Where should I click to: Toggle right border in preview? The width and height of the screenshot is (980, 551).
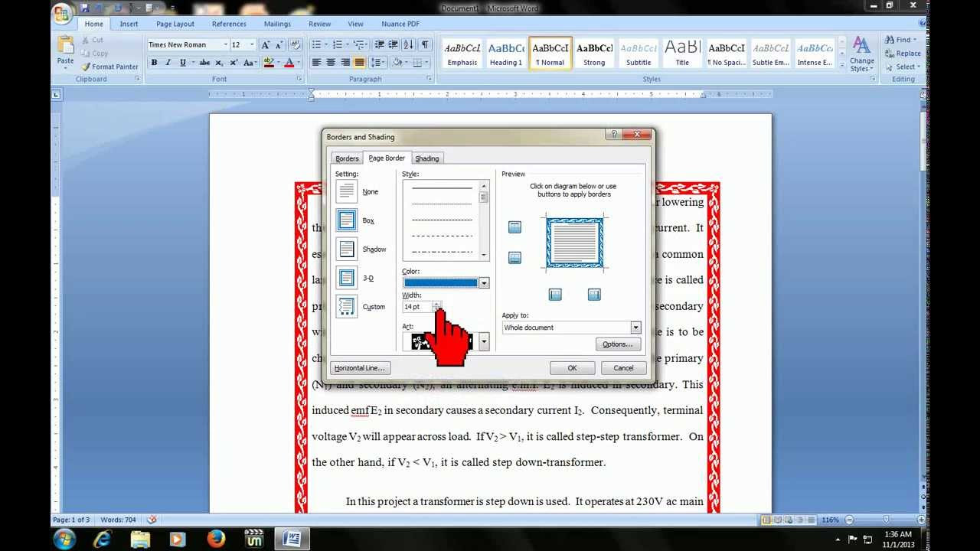tap(594, 295)
